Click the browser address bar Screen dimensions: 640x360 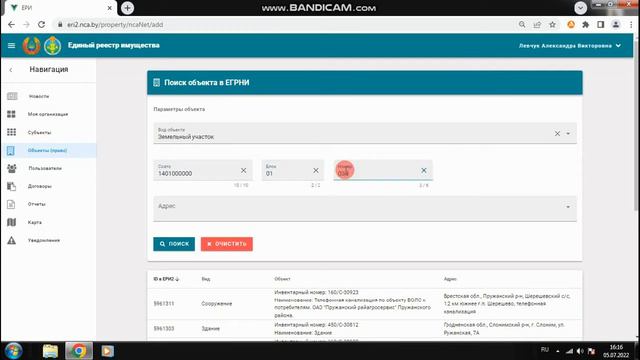pyautogui.click(x=286, y=24)
